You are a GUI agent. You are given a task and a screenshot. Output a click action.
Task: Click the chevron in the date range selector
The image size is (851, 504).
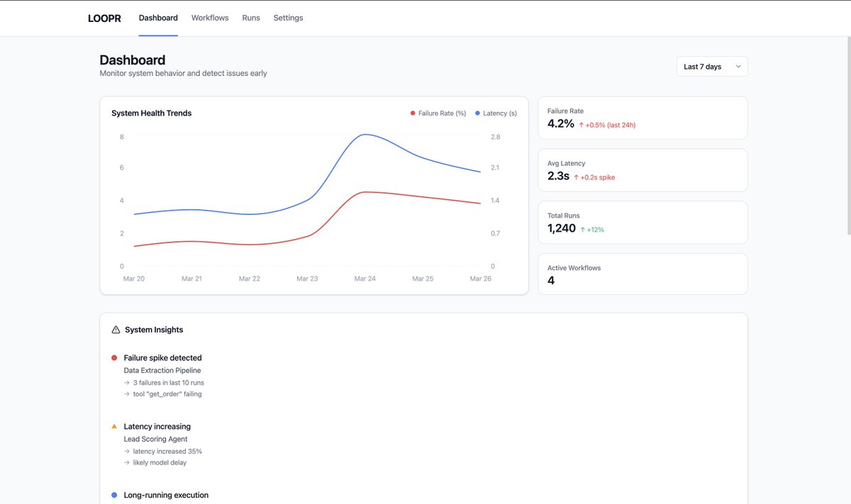738,67
